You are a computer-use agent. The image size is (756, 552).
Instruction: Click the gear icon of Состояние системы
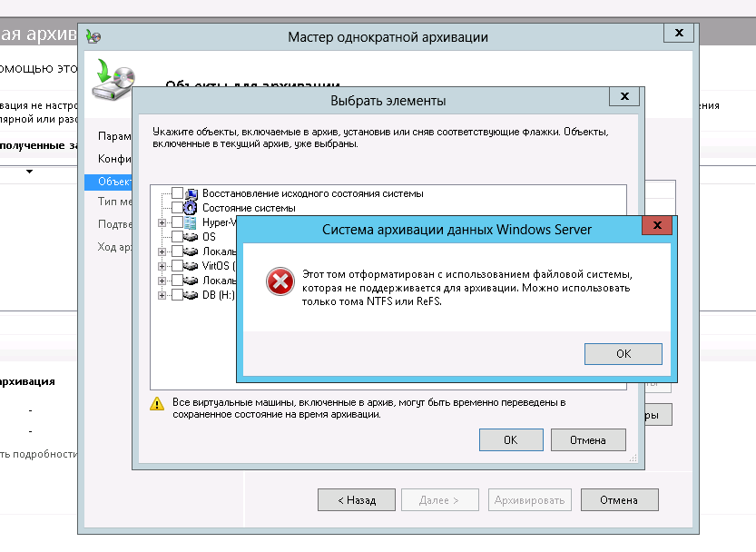coord(191,208)
